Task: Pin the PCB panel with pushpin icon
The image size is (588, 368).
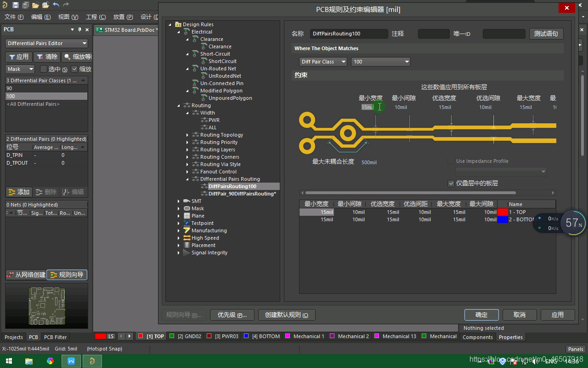Action: click(79, 29)
